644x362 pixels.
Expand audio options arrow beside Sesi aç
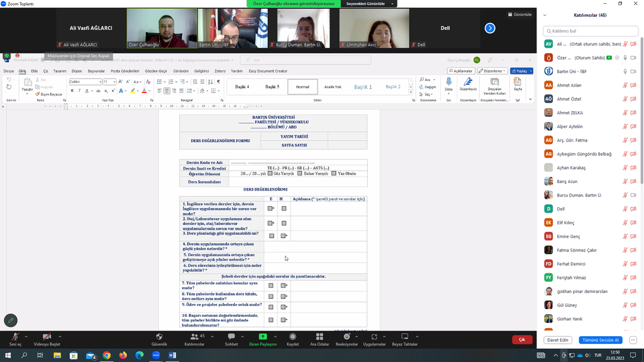pyautogui.click(x=27, y=336)
